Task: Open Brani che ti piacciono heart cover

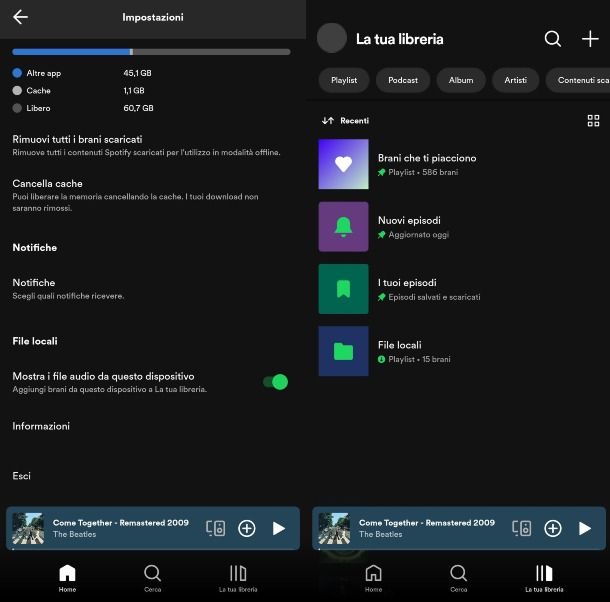Action: coord(344,164)
